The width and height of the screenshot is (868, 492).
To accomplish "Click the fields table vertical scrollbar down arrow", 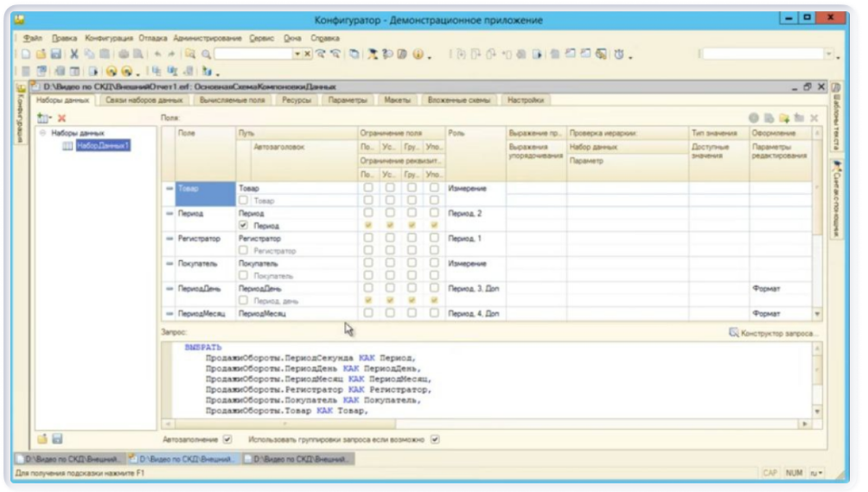I will coord(818,313).
